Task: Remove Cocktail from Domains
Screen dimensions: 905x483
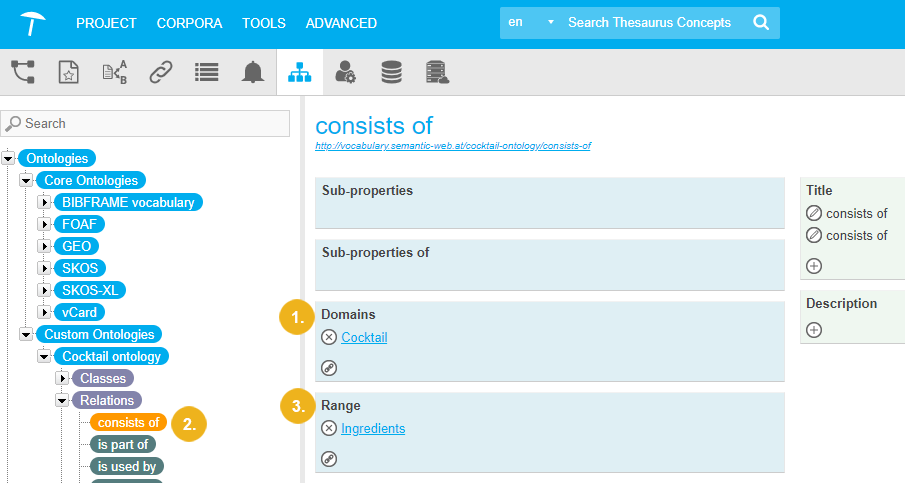Action: click(x=330, y=338)
